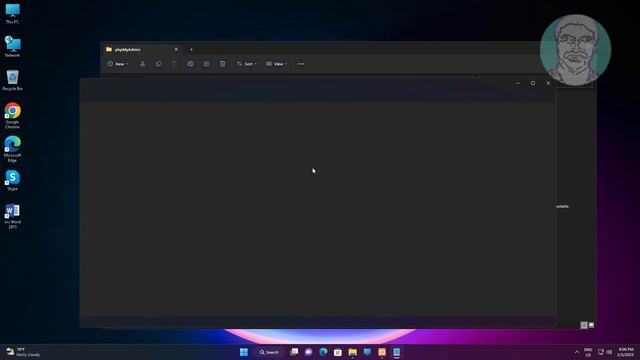Open the active teal app on taskbar
The width and height of the screenshot is (640, 360).
click(x=396, y=352)
